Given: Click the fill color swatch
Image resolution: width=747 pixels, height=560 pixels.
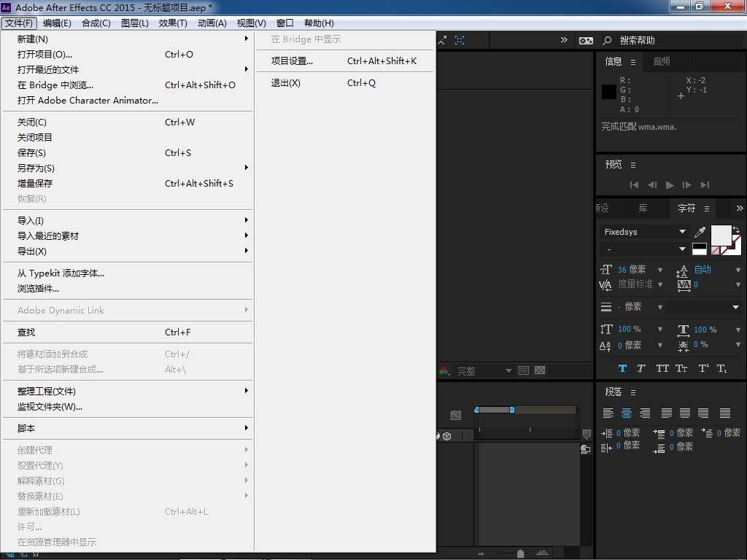Looking at the screenshot, I should [721, 236].
